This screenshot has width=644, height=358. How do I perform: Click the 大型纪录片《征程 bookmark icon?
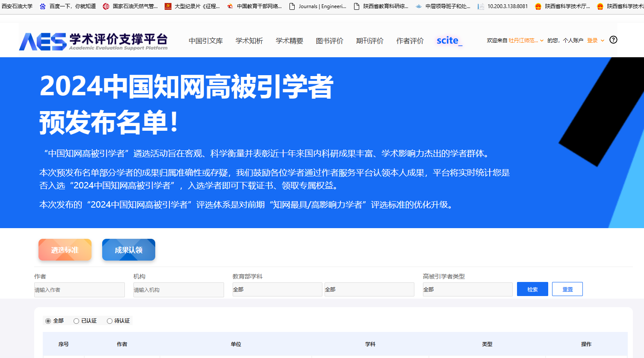click(168, 6)
